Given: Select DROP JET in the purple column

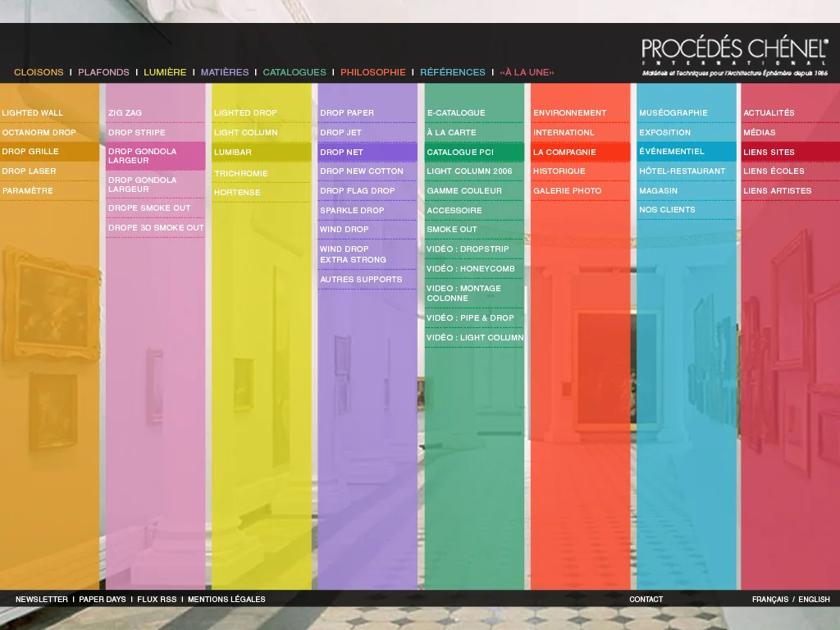Looking at the screenshot, I should (340, 132).
